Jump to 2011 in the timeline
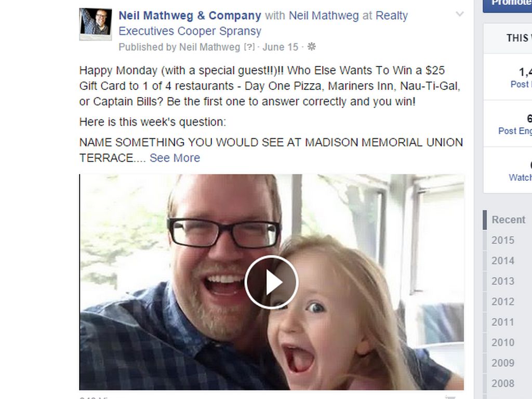 pyautogui.click(x=503, y=322)
